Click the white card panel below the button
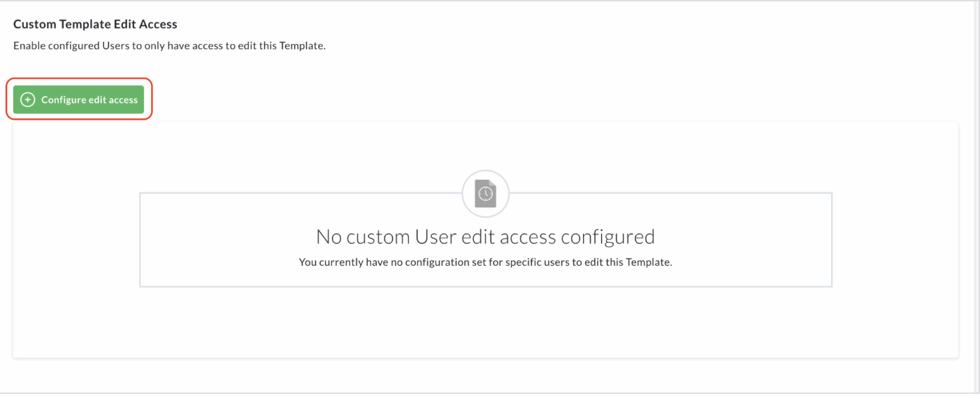This screenshot has height=396, width=980. click(486, 329)
